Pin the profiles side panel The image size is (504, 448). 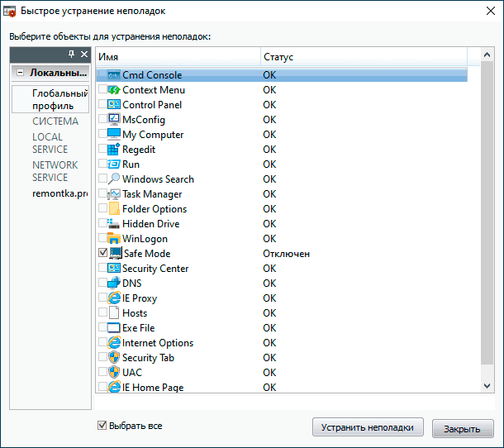point(71,54)
